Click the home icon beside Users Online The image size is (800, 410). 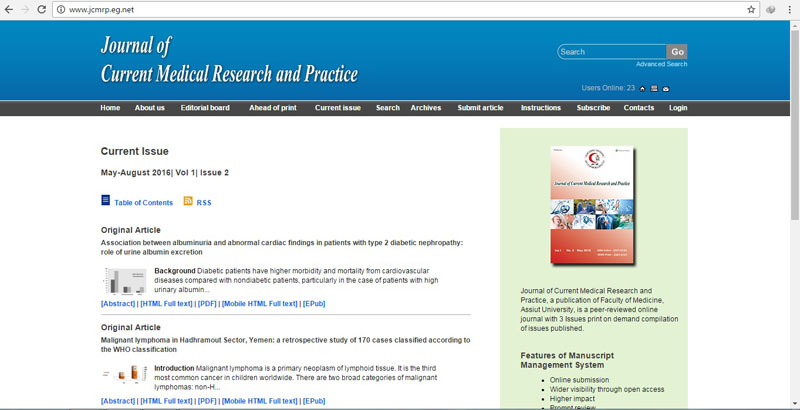pyautogui.click(x=642, y=88)
